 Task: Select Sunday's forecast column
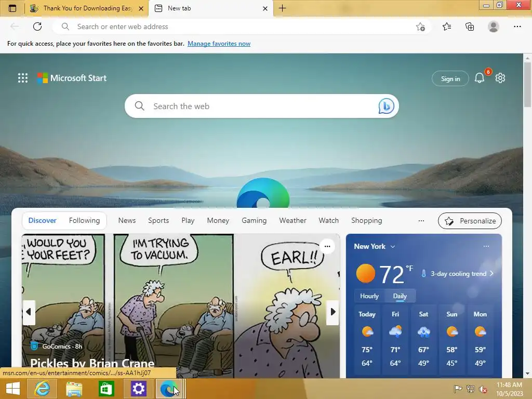451,339
